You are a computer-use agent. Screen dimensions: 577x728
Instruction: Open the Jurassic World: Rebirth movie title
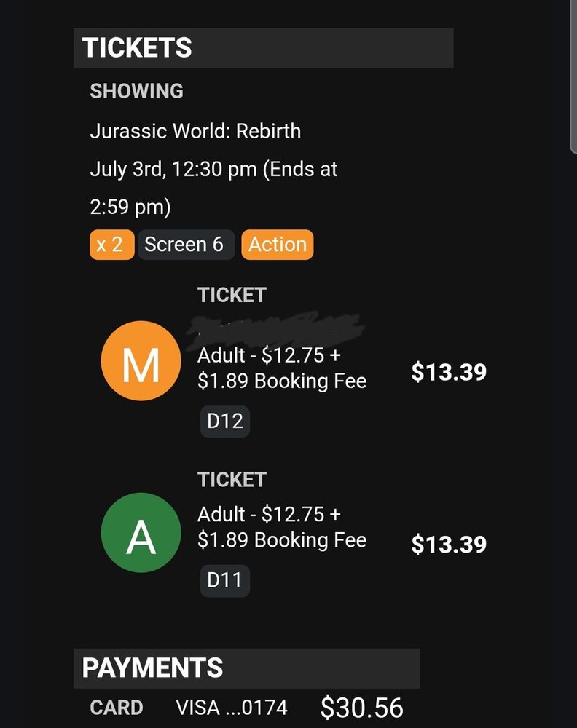coord(195,132)
